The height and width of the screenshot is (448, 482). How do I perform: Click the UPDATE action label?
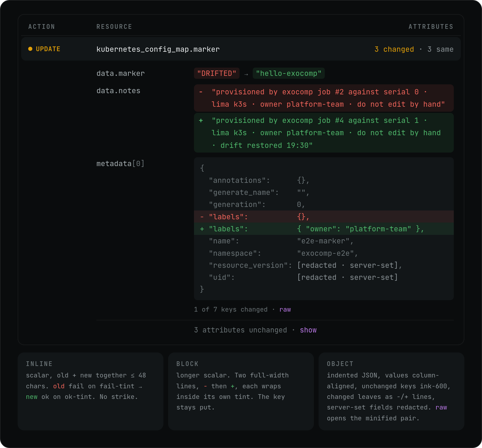coord(48,49)
